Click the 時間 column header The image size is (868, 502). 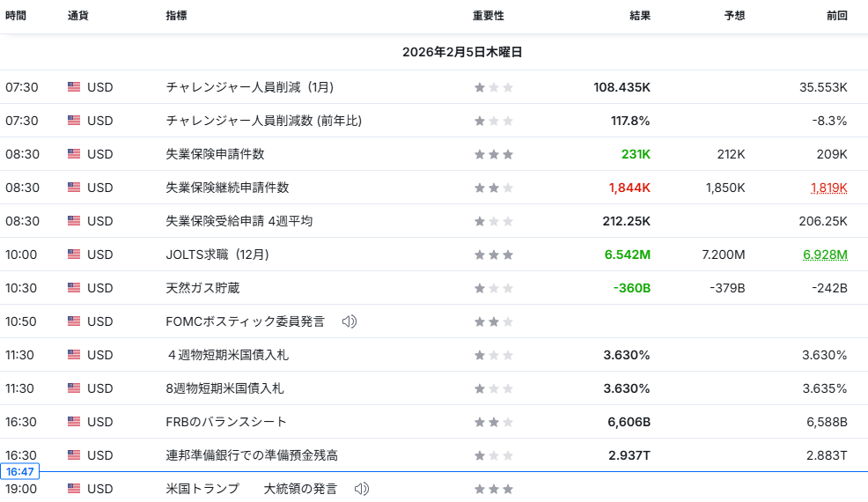pos(16,16)
